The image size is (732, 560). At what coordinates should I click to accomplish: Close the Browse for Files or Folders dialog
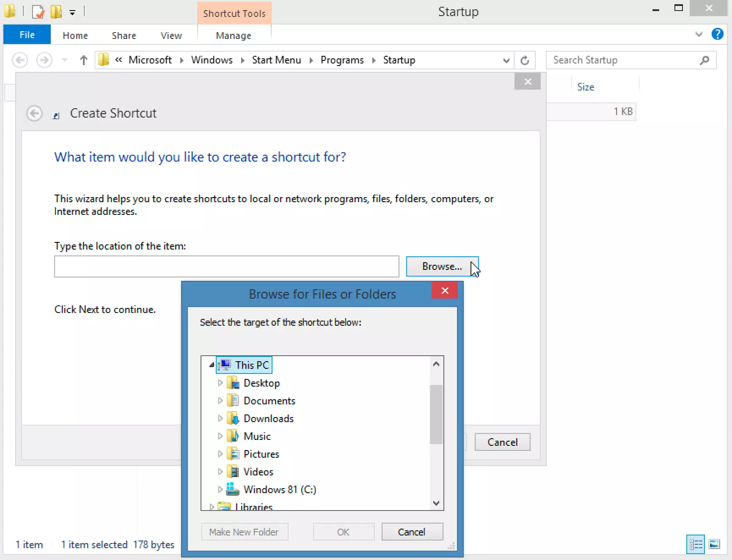pos(445,290)
